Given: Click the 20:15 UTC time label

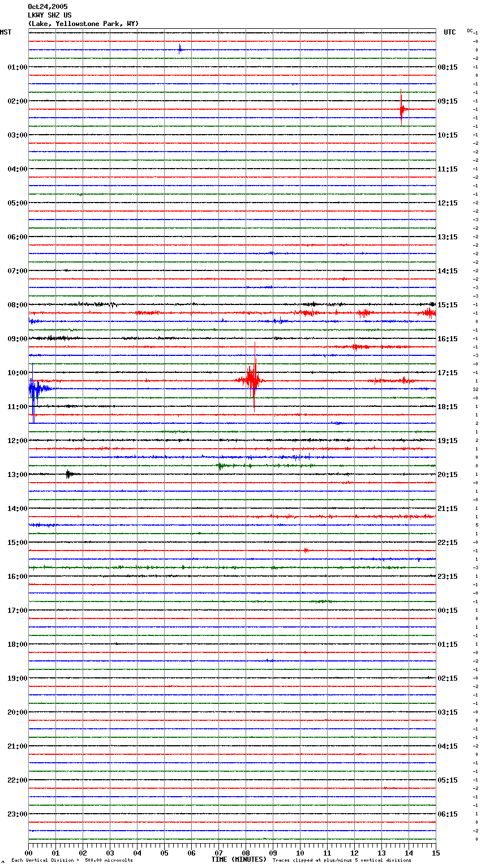Looking at the screenshot, I should pyautogui.click(x=448, y=475).
